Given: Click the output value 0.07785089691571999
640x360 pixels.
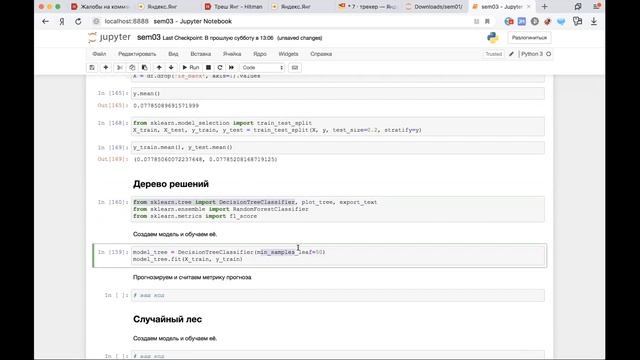Looking at the screenshot, I should coord(166,106).
